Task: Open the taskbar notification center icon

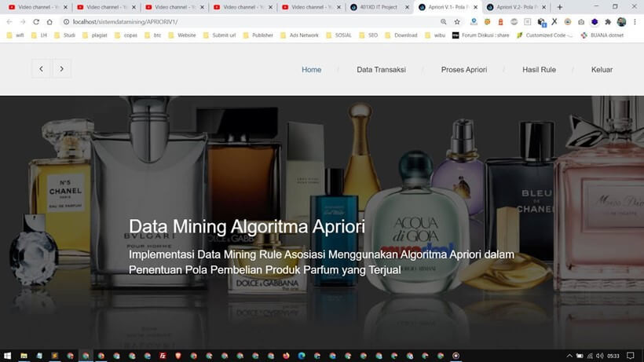Action: click(631, 356)
